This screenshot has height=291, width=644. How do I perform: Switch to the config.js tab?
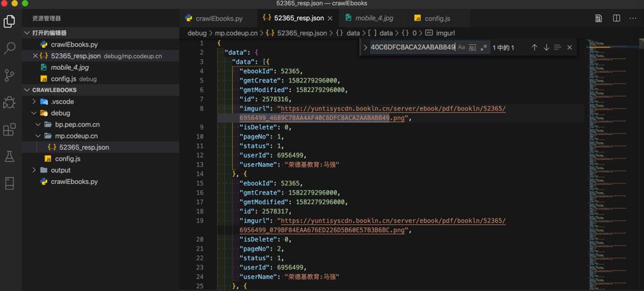point(438,18)
